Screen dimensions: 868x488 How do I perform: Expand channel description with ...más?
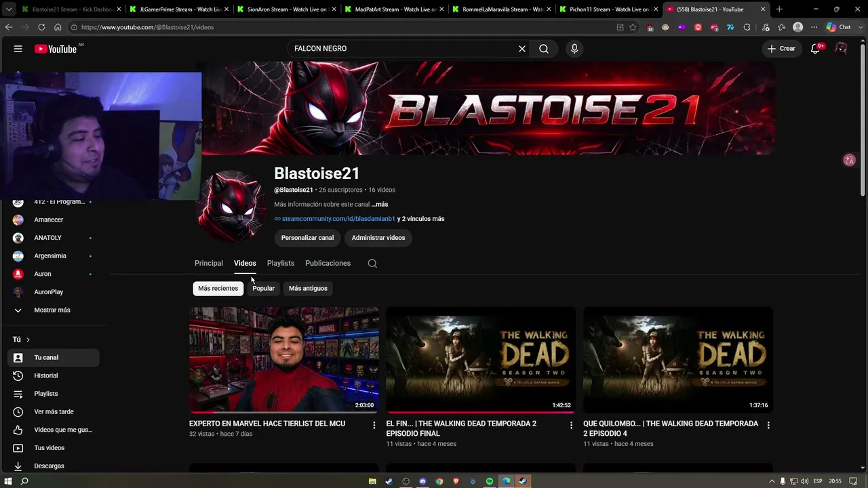pos(380,204)
